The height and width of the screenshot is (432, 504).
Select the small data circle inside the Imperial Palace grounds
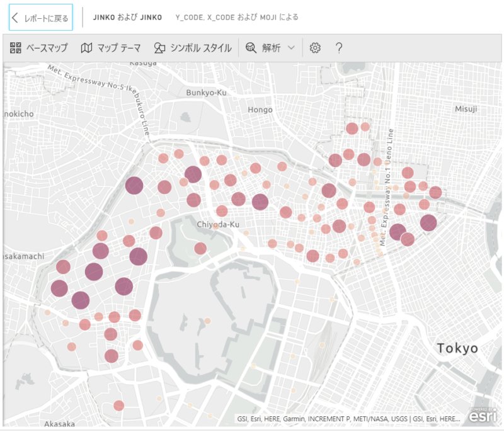[x=208, y=321]
